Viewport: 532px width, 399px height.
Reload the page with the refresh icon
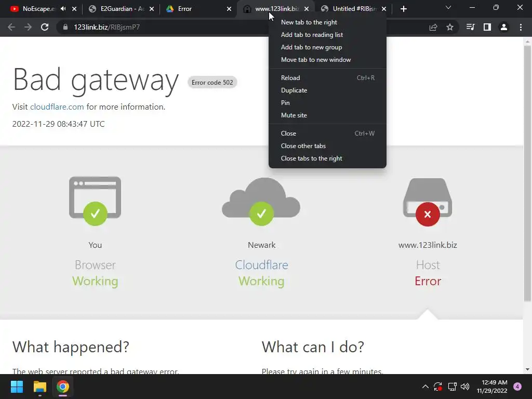45,27
